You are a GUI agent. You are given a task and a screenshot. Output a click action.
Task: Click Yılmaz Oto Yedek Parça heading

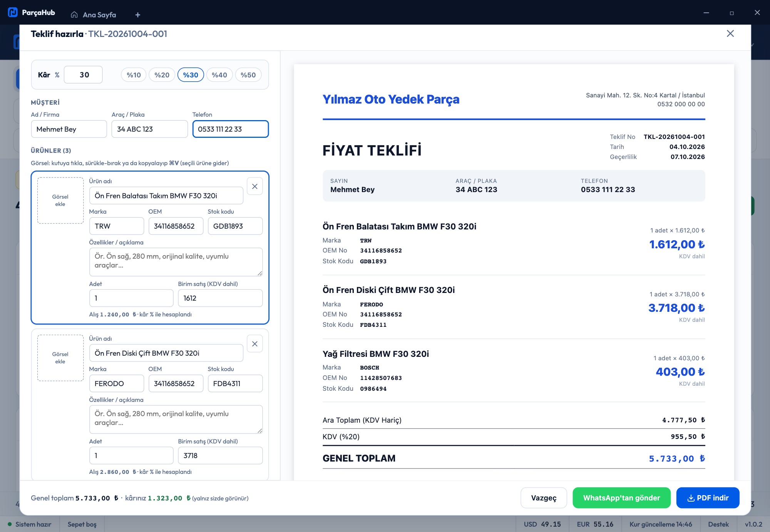391,99
